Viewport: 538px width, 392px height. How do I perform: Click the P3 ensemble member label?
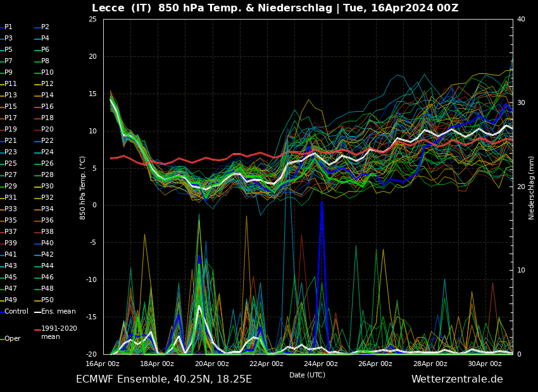click(x=6, y=38)
